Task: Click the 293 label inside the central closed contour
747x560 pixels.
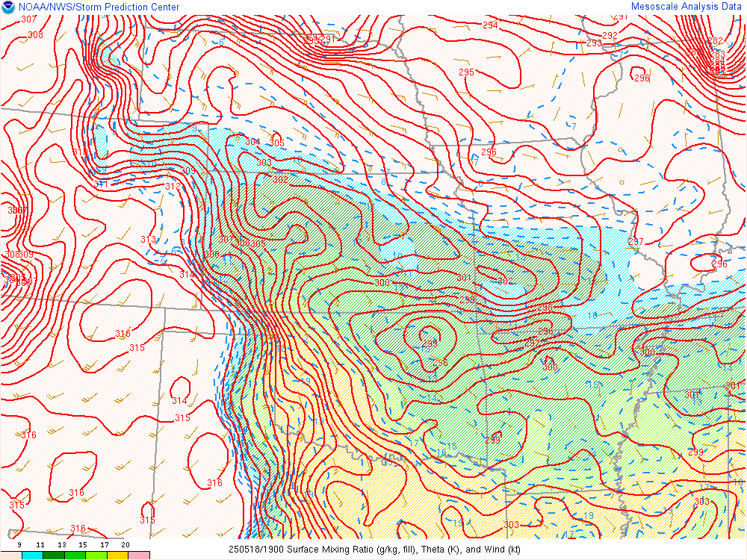Action: 430,344
